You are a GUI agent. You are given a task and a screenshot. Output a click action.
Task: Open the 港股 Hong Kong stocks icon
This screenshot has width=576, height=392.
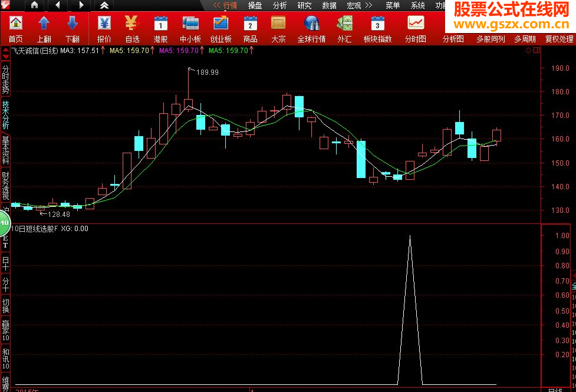(160, 29)
